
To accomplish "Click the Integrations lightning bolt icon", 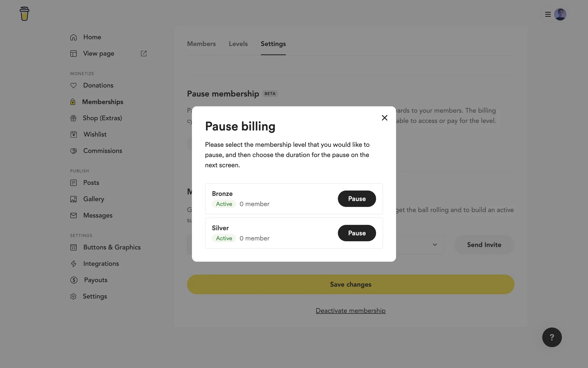I will pyautogui.click(x=73, y=264).
